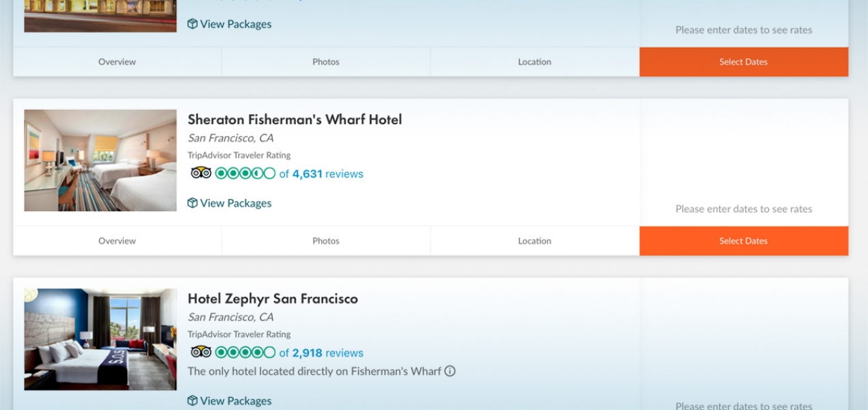
Task: Click "TripAdvisor Traveler Rating" label in Sheraton card
Action: pos(239,155)
